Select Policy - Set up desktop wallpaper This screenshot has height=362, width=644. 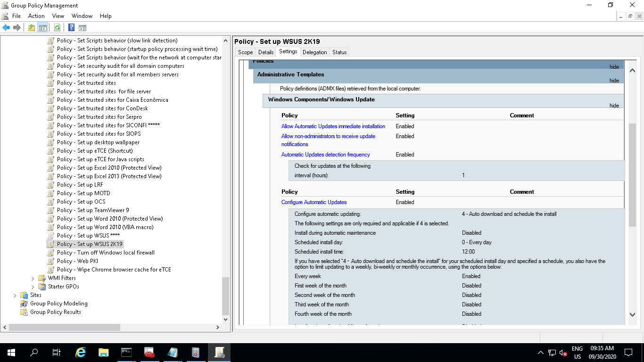[98, 142]
